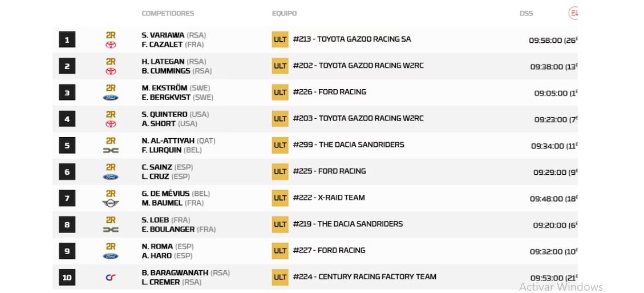
Task: Click the Toyota logo beside S. Quintero
Action: (x=111, y=124)
